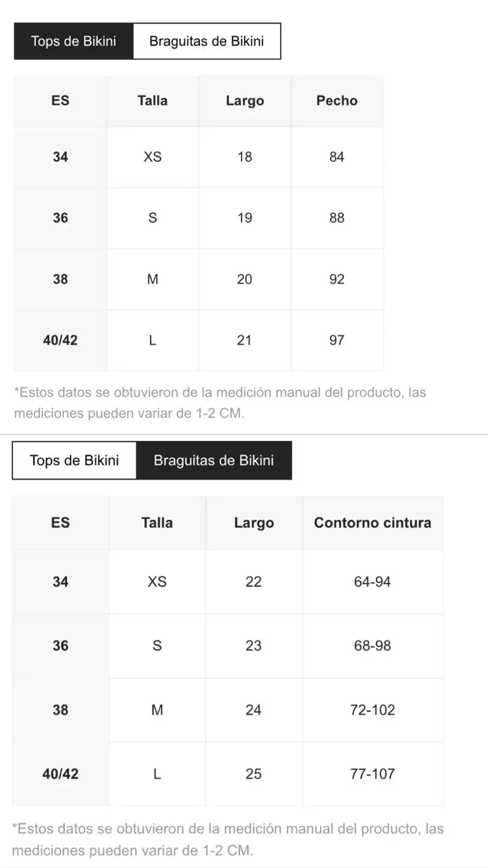The height and width of the screenshot is (868, 488).
Task: Click ES size 36 in bottoms table
Action: pos(61,646)
